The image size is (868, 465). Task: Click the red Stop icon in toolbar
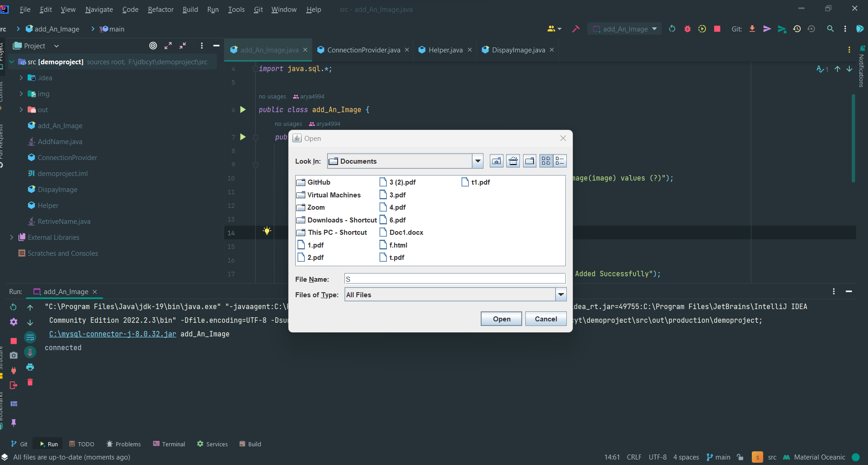[x=717, y=29]
